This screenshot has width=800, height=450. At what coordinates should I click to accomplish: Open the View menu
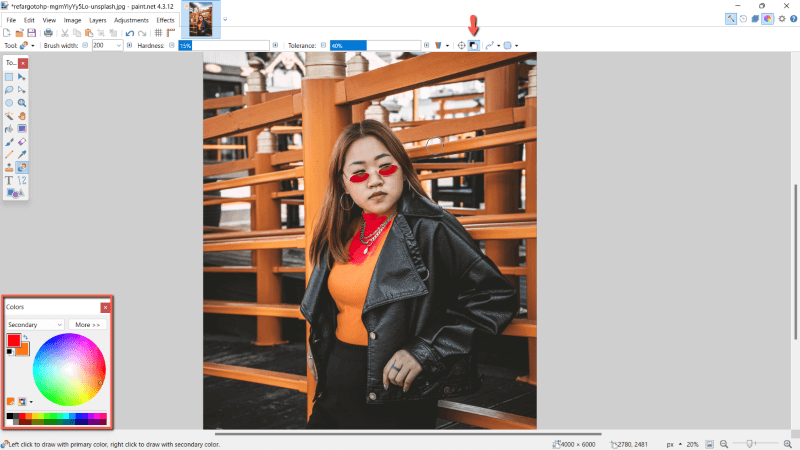coord(49,20)
